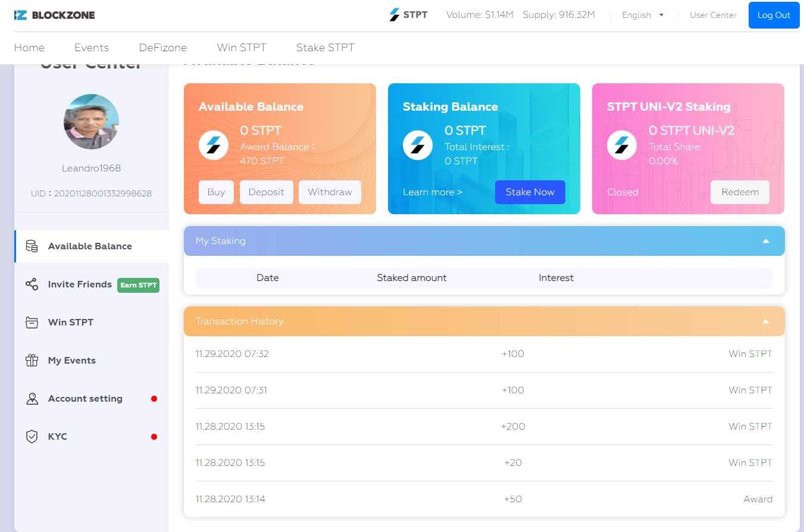Click the My Events gift icon
The height and width of the screenshot is (532, 804).
[32, 361]
